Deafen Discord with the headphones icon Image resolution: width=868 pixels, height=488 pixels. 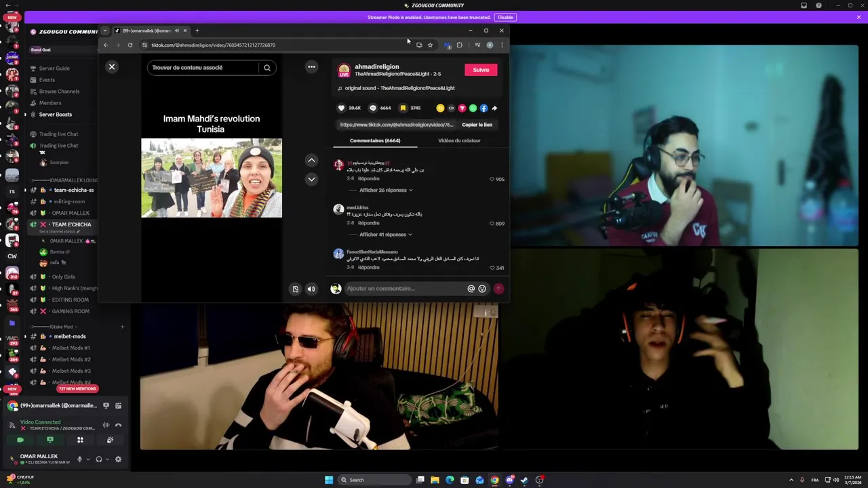pyautogui.click(x=99, y=460)
